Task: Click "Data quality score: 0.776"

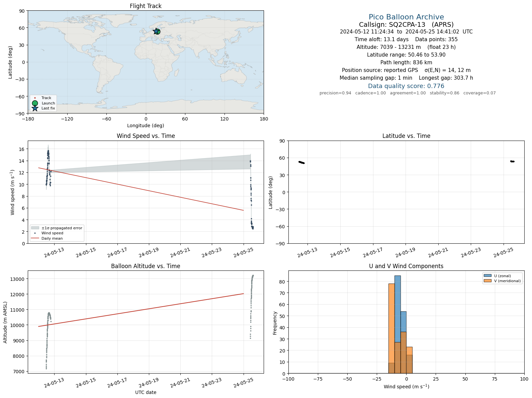Action: 406,86
